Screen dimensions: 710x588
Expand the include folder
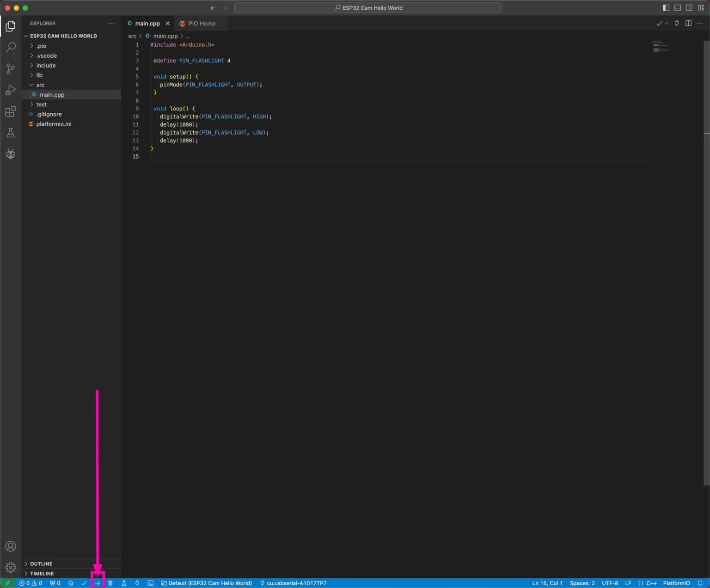(46, 66)
